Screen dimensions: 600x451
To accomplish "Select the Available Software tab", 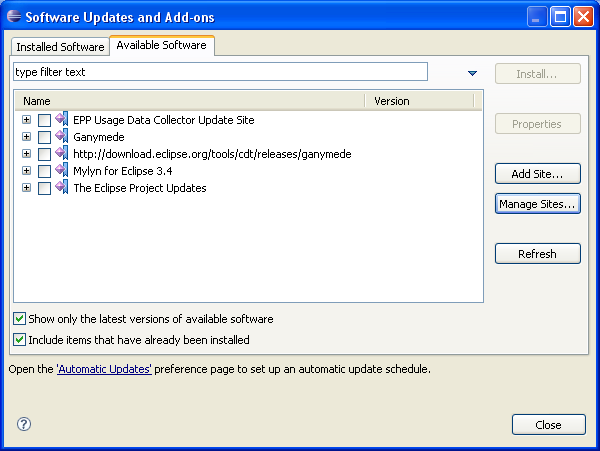I will 161,46.
